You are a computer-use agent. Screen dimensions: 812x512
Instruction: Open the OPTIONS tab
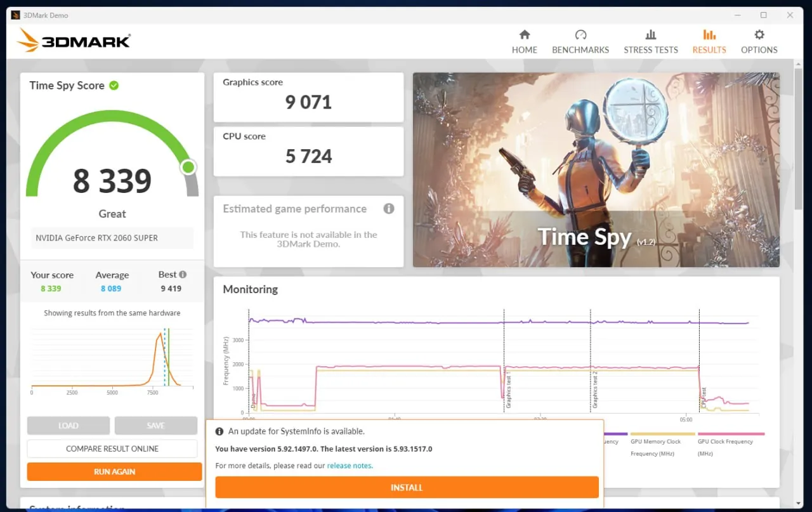coord(759,42)
